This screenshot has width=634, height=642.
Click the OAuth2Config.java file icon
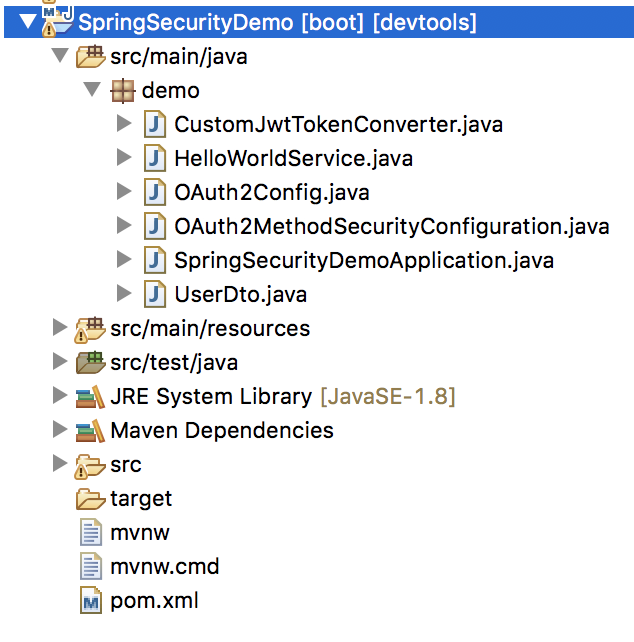tap(155, 192)
